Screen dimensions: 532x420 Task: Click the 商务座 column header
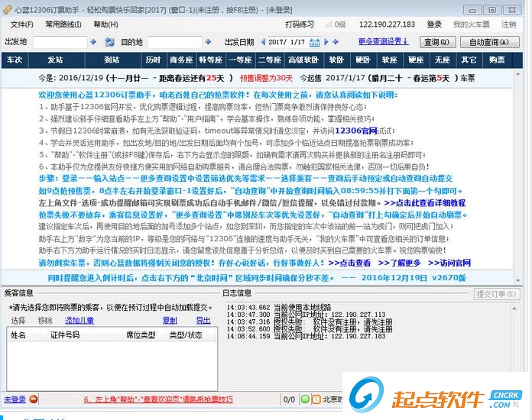point(181,60)
